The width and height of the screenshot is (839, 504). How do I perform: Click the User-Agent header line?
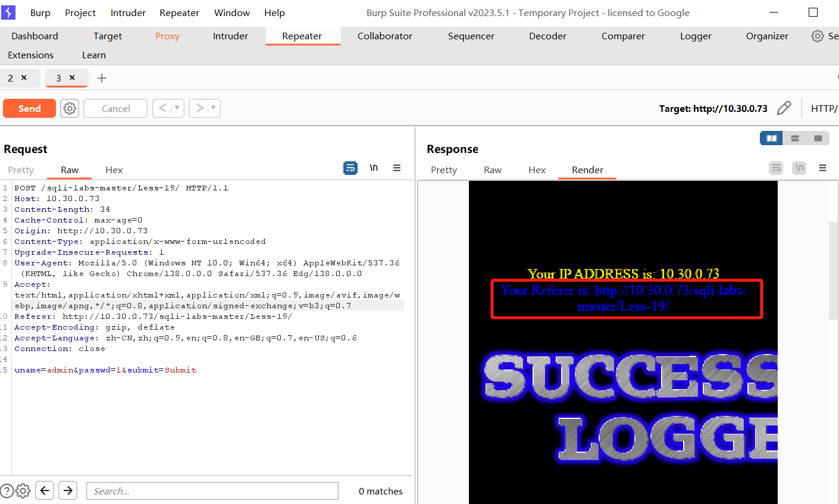tap(207, 268)
